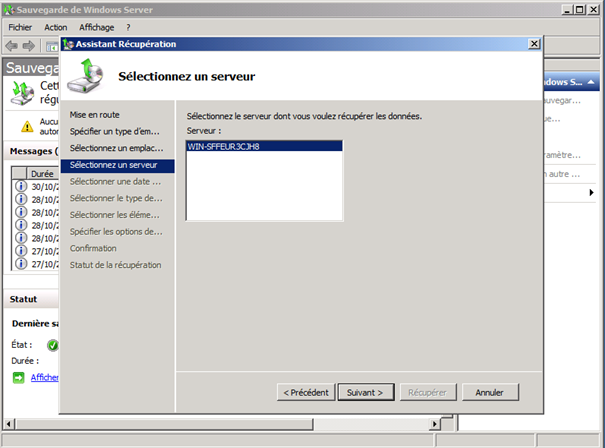Click the 'uvegar...' action in Actions pane

[562, 100]
